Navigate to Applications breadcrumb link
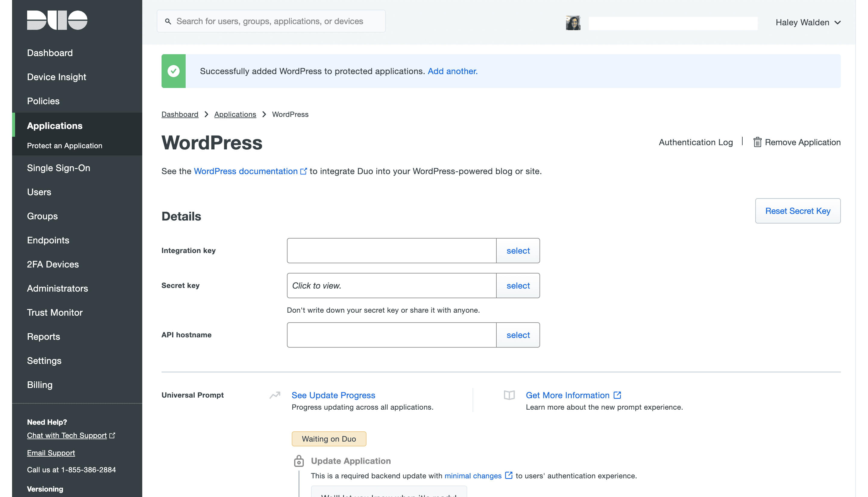This screenshot has width=868, height=497. 235,114
